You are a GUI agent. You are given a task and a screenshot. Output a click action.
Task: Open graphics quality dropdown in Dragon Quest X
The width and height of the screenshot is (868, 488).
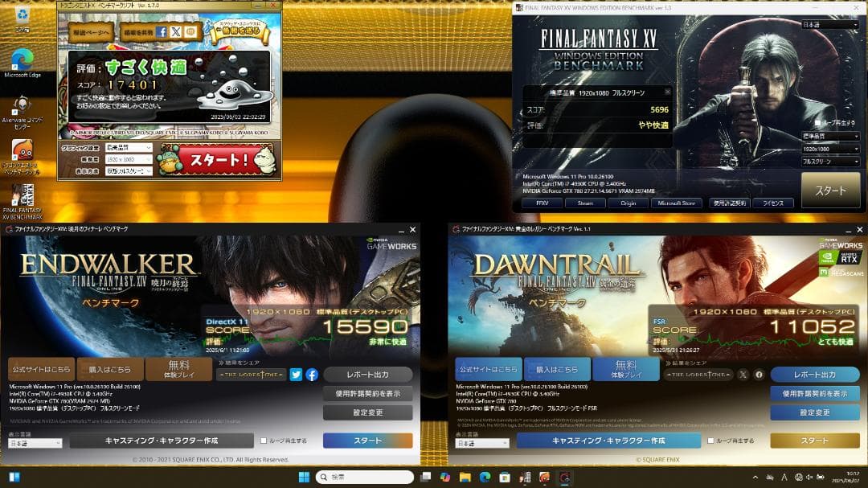pos(129,147)
